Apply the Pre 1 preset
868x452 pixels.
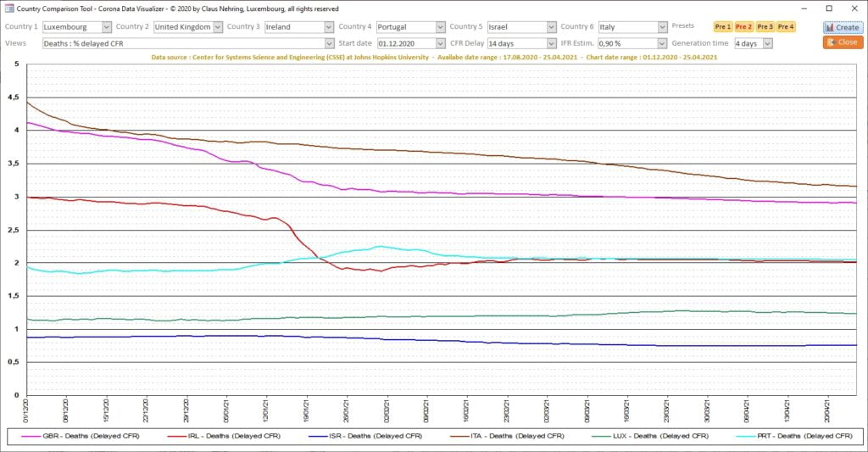[722, 27]
